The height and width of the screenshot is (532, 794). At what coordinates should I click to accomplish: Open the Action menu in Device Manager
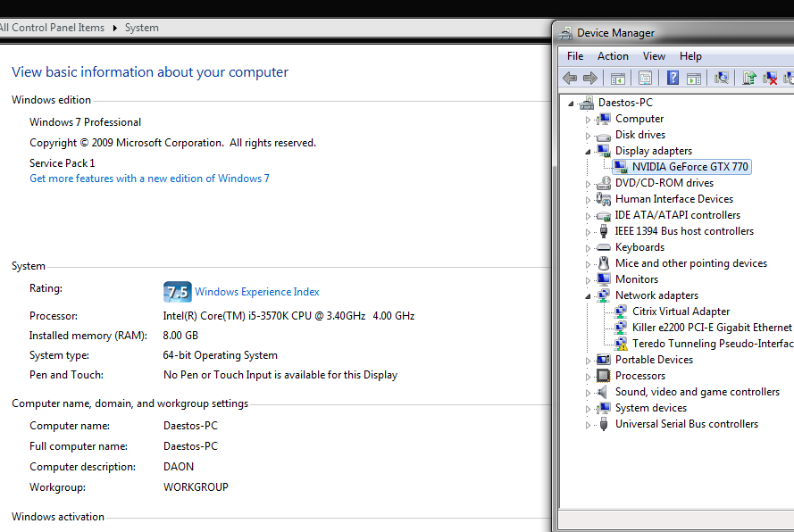[x=613, y=56]
